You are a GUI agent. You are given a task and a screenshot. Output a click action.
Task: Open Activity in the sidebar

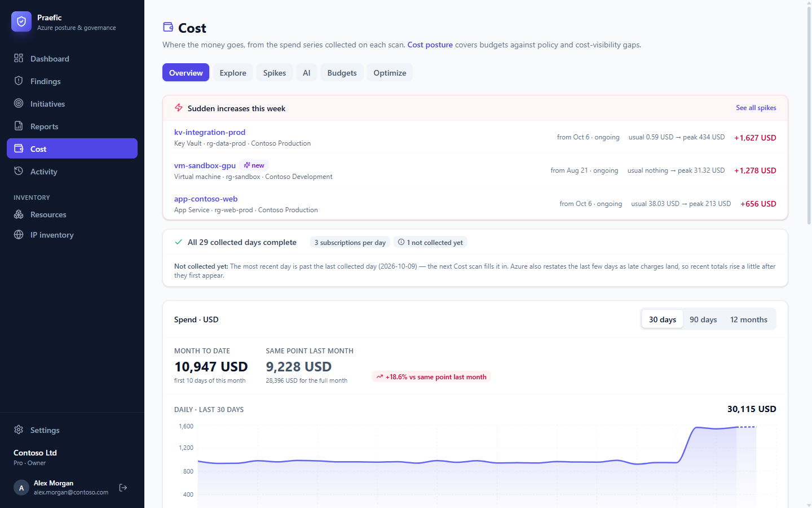click(x=72, y=172)
